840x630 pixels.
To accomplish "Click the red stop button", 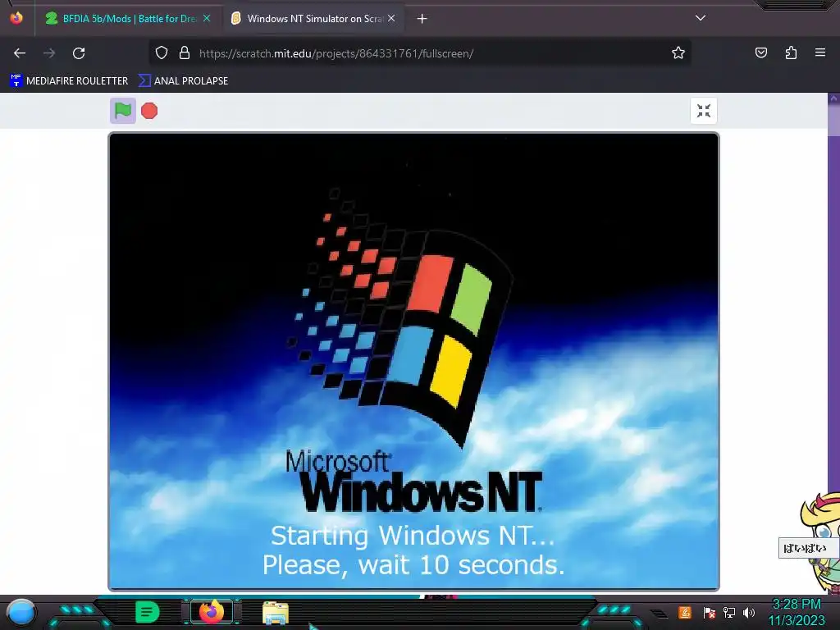I will pyautogui.click(x=149, y=111).
